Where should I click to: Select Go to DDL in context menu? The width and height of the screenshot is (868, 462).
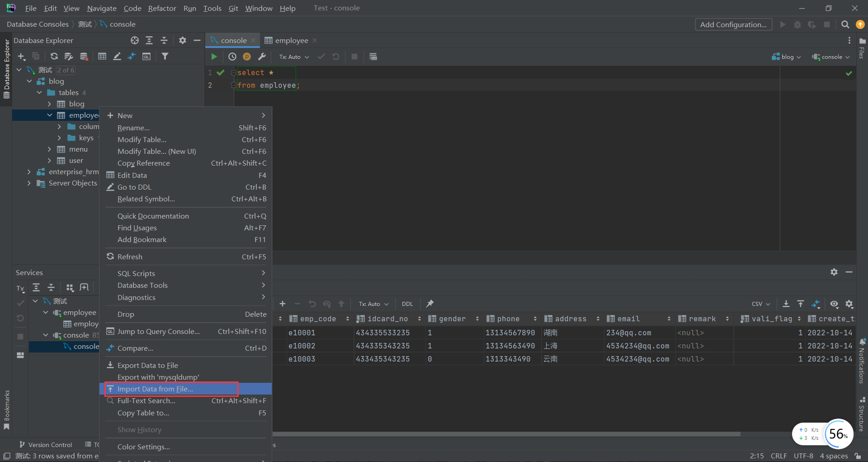pyautogui.click(x=185, y=187)
